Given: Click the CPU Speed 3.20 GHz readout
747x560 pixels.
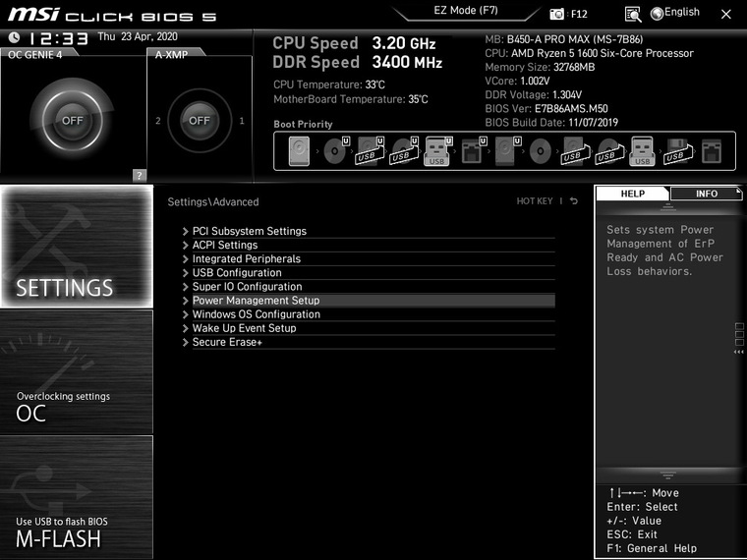Looking at the screenshot, I should (354, 43).
